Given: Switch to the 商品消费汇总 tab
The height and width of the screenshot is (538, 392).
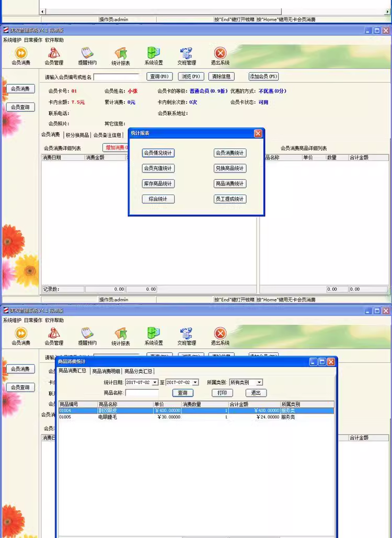Looking at the screenshot, I should click(x=72, y=371).
